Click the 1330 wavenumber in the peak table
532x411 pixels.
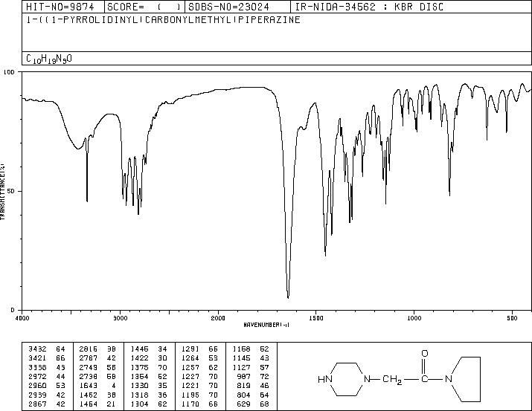tap(139, 386)
